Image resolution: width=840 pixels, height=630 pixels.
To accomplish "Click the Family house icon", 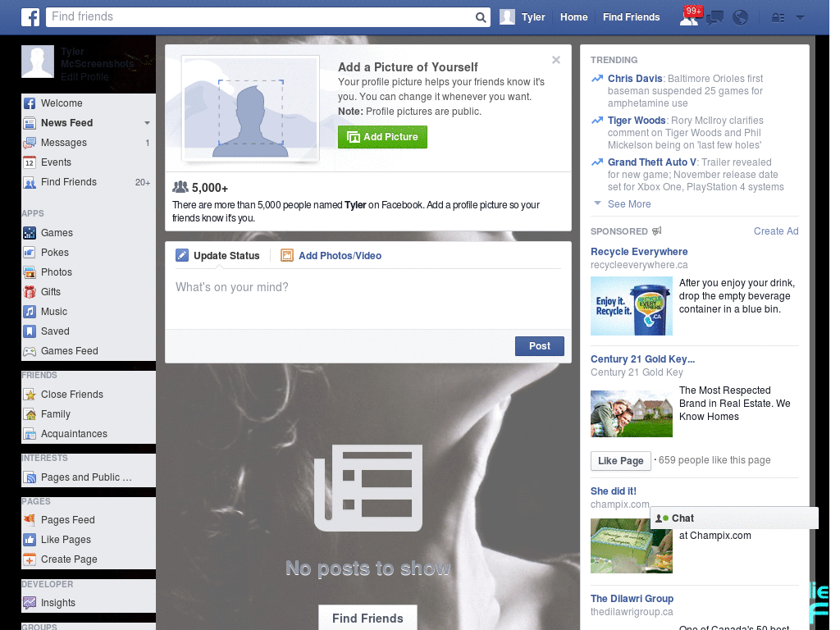I will tap(30, 414).
